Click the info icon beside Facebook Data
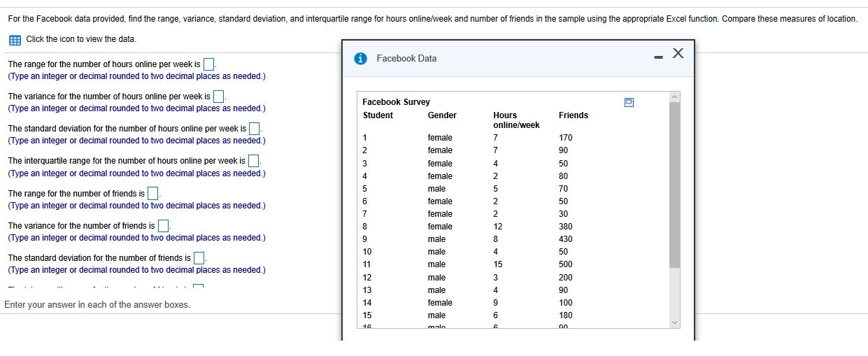Screen dimensions: 868x356 [362, 59]
